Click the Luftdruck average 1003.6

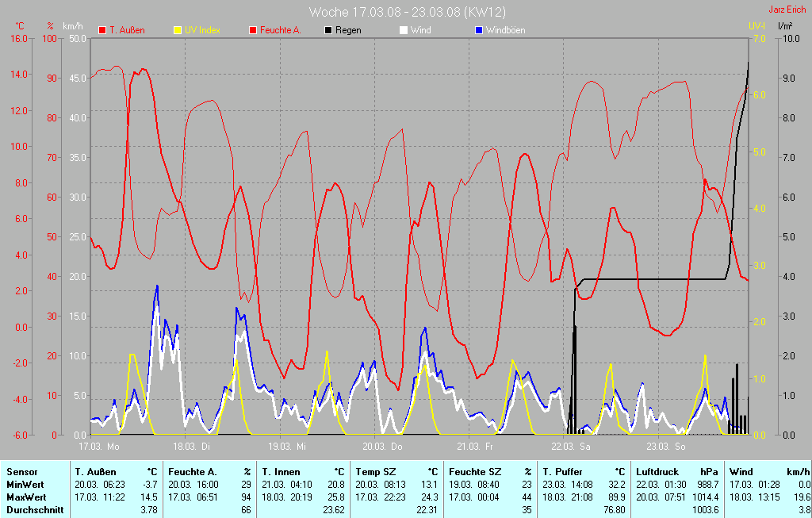pyautogui.click(x=706, y=510)
